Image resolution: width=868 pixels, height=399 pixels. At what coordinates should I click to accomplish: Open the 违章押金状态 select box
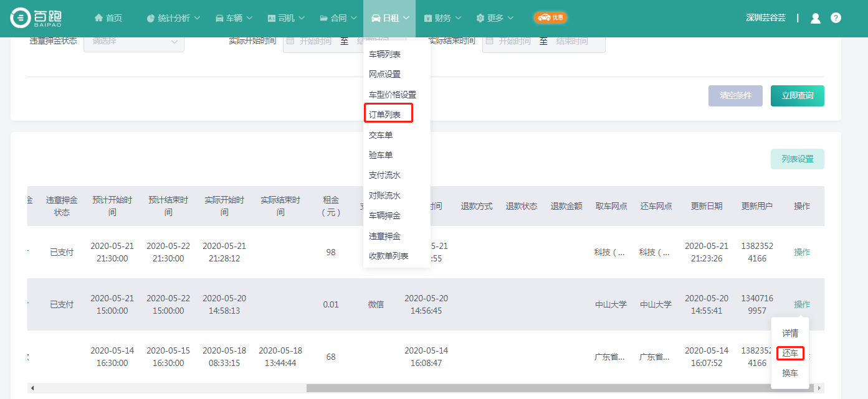(x=133, y=41)
